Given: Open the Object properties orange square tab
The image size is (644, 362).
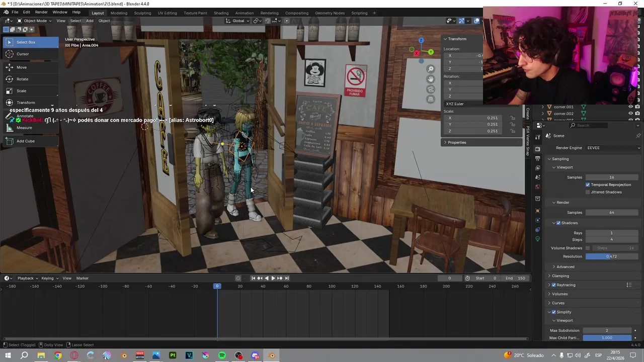Looking at the screenshot, I should (537, 211).
